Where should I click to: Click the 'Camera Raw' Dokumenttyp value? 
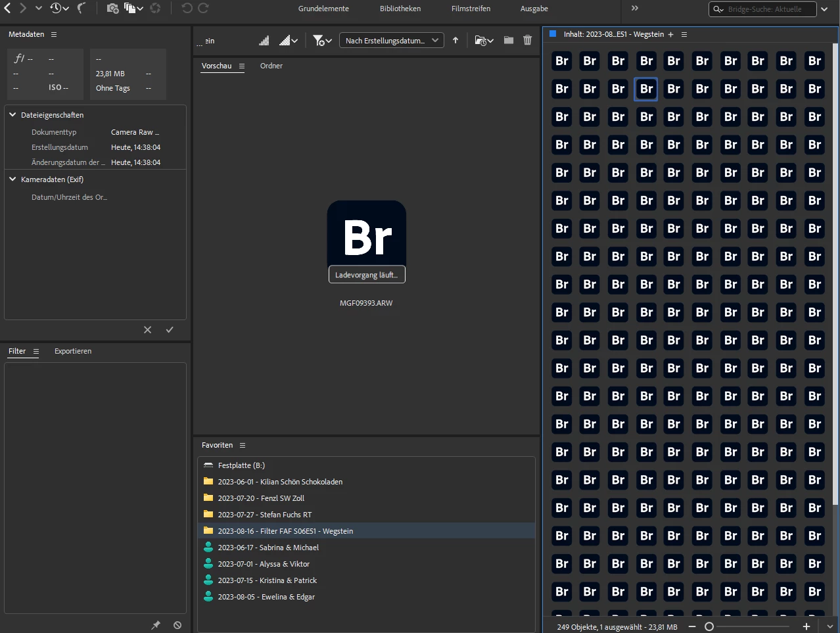point(135,132)
